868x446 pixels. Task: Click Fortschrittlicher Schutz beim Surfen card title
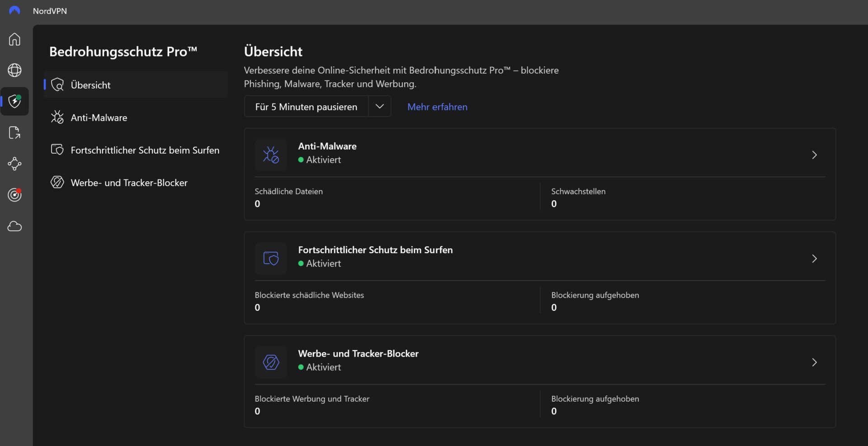click(x=375, y=250)
